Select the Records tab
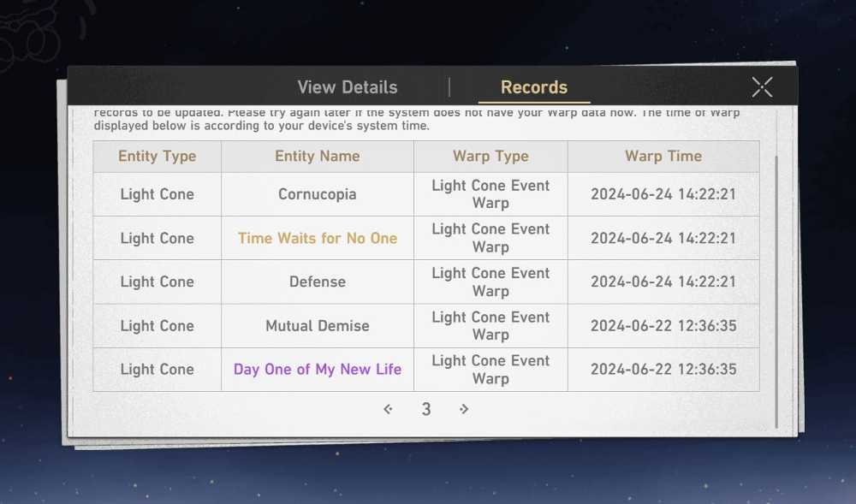This screenshot has height=504, width=856. pos(534,87)
